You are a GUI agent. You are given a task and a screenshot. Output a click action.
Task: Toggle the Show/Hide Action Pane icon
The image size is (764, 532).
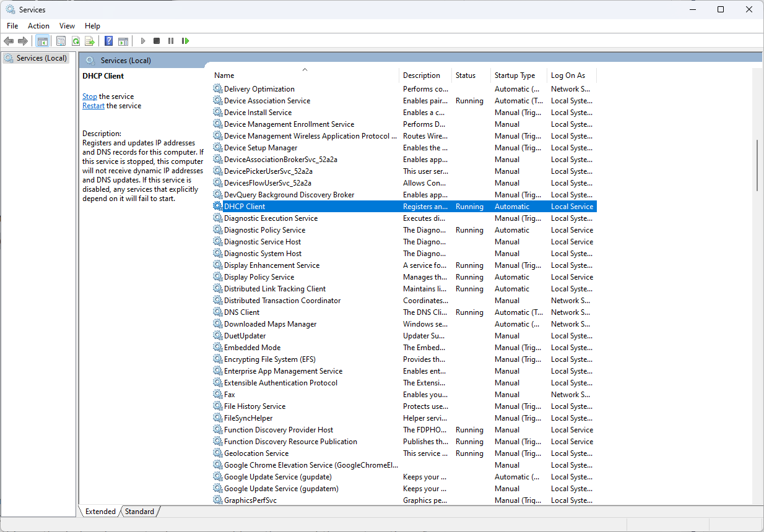click(x=123, y=41)
